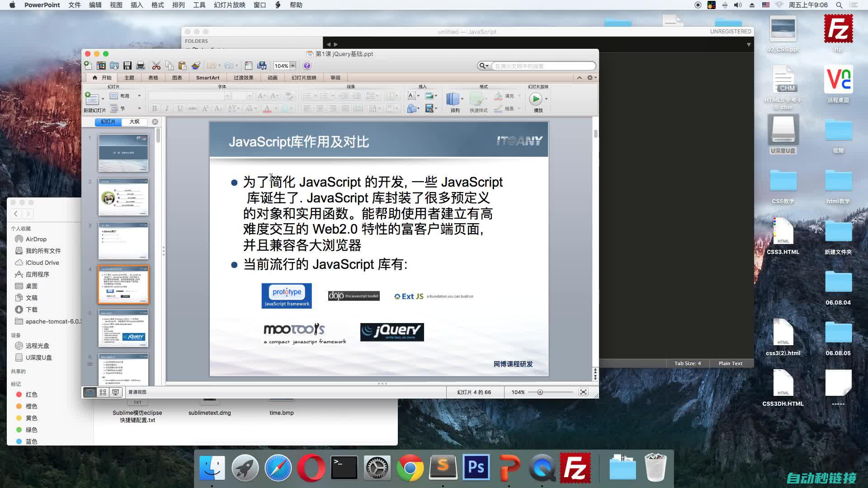Collapse the ribbon with the chevron arrow
The width and height of the screenshot is (868, 488).
pyautogui.click(x=580, y=78)
